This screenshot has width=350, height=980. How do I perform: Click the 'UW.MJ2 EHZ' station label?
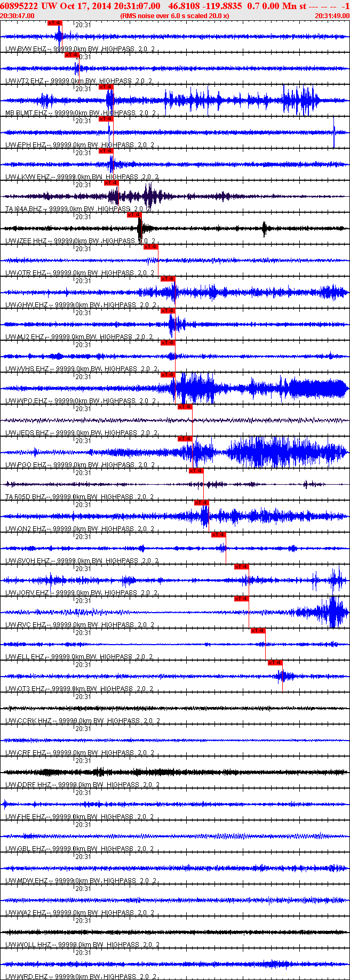click(x=25, y=337)
